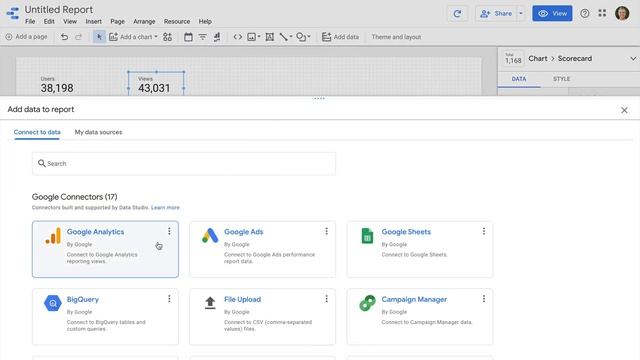Expand the Chart Scorecard type chevron
640x360 pixels.
[633, 59]
